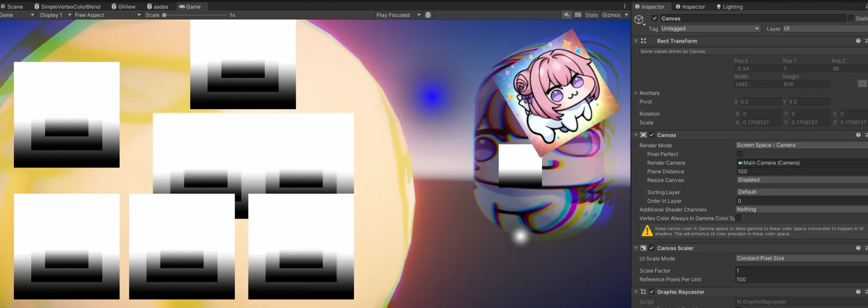
Task: Click the Scale Factor field
Action: coord(801,271)
